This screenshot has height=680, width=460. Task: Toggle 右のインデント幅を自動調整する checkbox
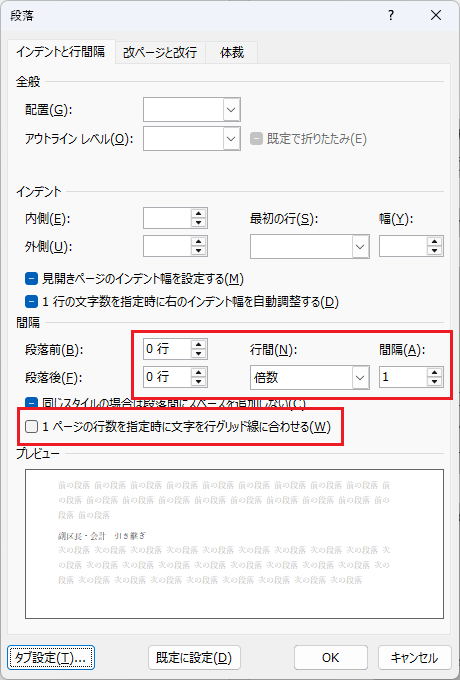32,301
